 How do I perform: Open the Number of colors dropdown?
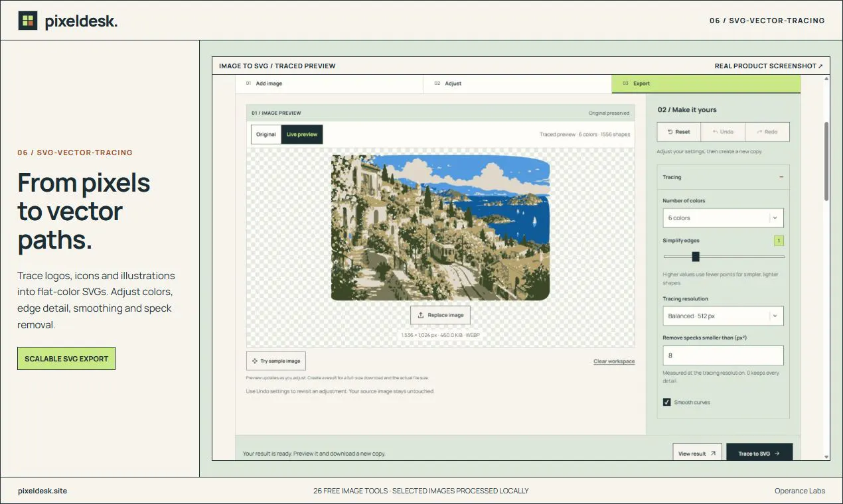(723, 218)
